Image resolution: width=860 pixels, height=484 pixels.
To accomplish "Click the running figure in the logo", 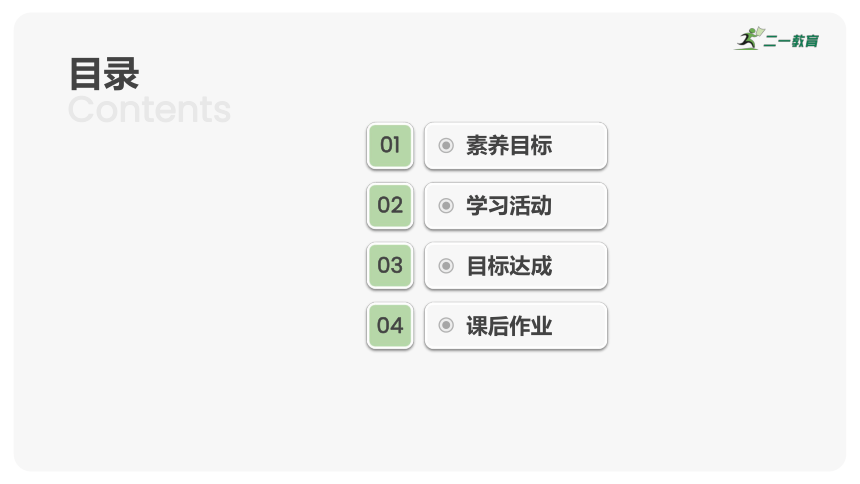I will pyautogui.click(x=749, y=38).
